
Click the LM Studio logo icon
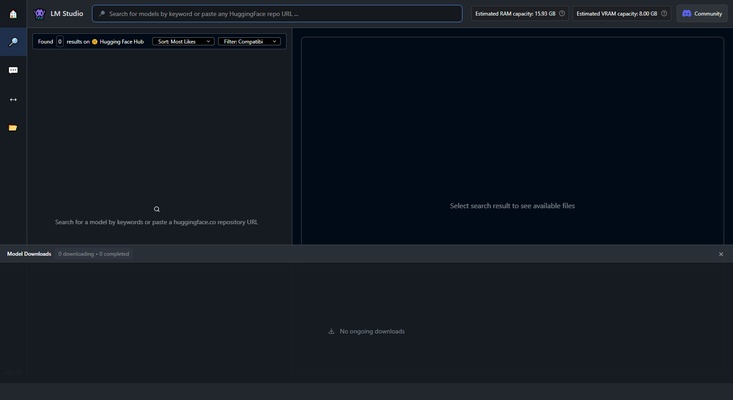pyautogui.click(x=40, y=14)
